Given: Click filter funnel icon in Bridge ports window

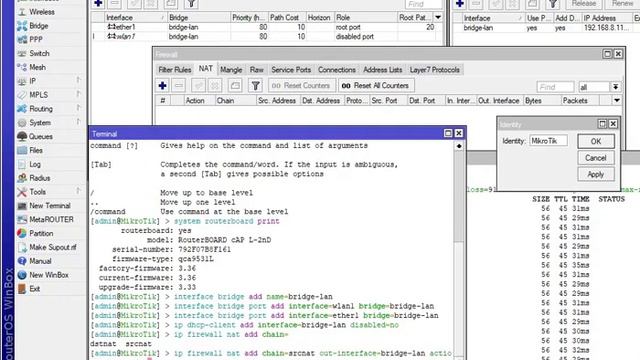Looking at the screenshot, I should pos(191,4).
